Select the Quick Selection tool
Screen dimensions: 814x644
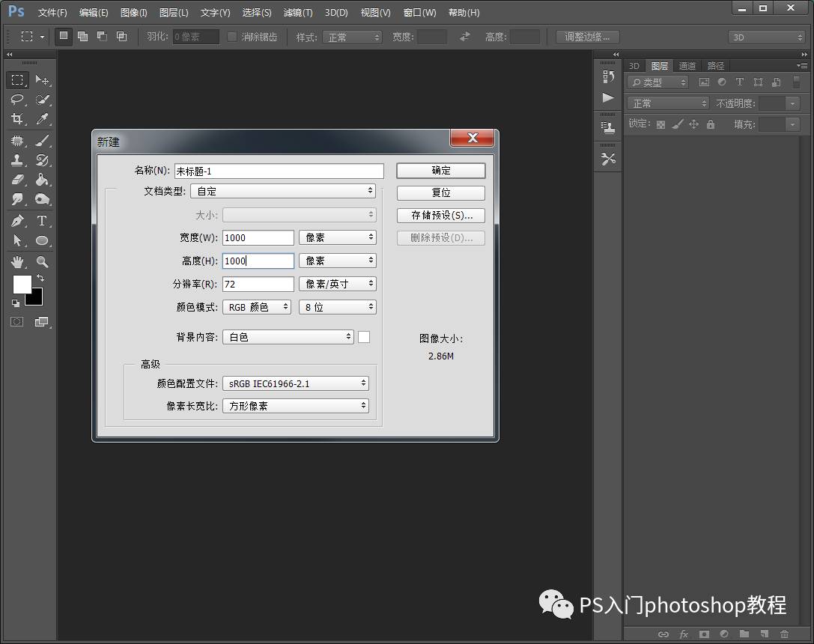tap(42, 100)
